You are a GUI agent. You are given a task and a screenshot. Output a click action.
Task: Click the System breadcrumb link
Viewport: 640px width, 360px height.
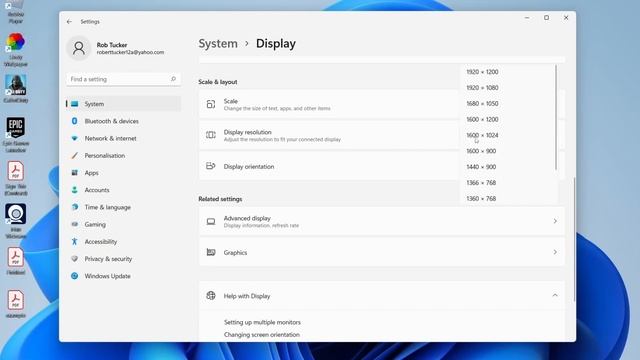coord(218,44)
